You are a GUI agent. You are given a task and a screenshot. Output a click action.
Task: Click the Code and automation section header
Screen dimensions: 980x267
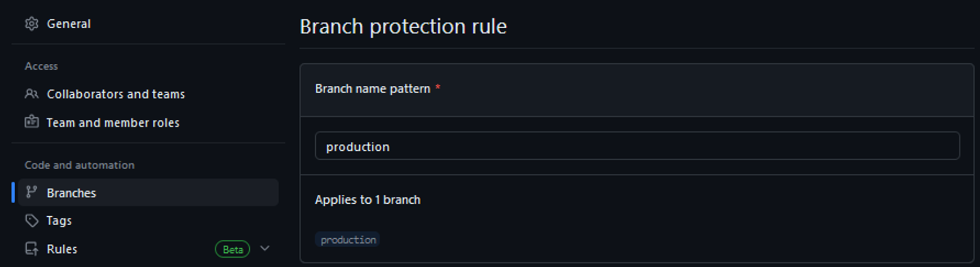click(x=80, y=165)
